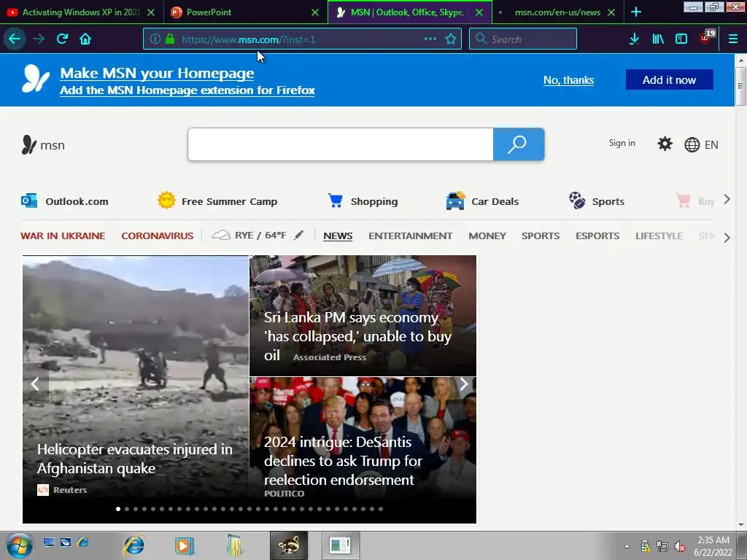747x560 pixels.
Task: Switch to Activating Windows XP YouTube tab
Action: [81, 12]
